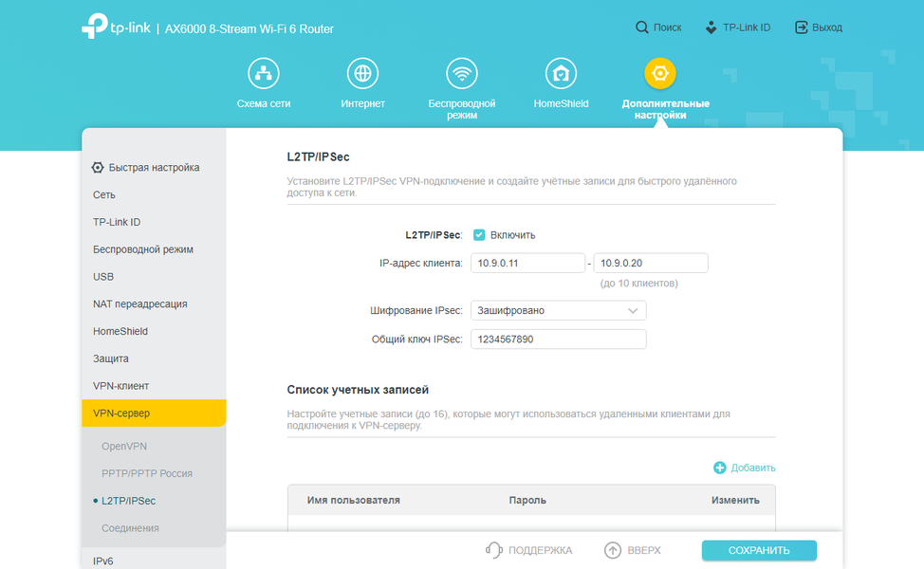Screen dimensions: 924x569
Task: Click the plus icon next to Добавить
Action: tap(719, 468)
